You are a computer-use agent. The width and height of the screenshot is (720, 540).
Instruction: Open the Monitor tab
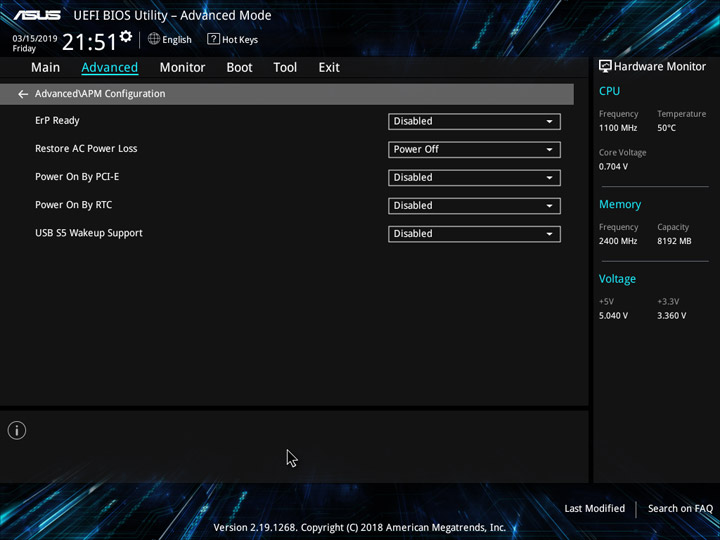[182, 68]
